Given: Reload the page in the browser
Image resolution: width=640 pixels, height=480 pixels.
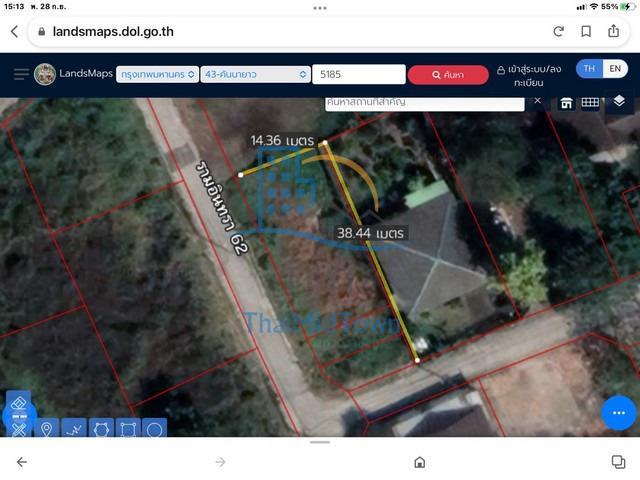Looking at the screenshot, I should (558, 31).
